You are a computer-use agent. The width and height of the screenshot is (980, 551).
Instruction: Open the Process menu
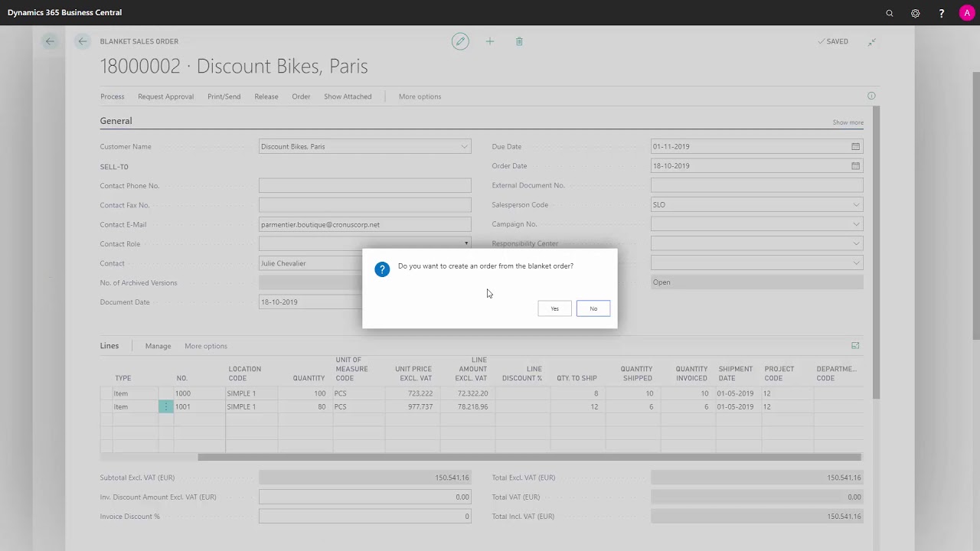[112, 96]
